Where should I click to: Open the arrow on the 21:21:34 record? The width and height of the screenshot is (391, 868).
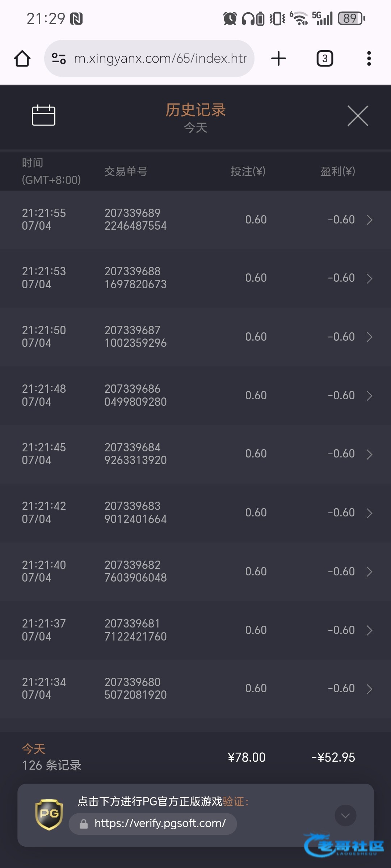(x=369, y=689)
